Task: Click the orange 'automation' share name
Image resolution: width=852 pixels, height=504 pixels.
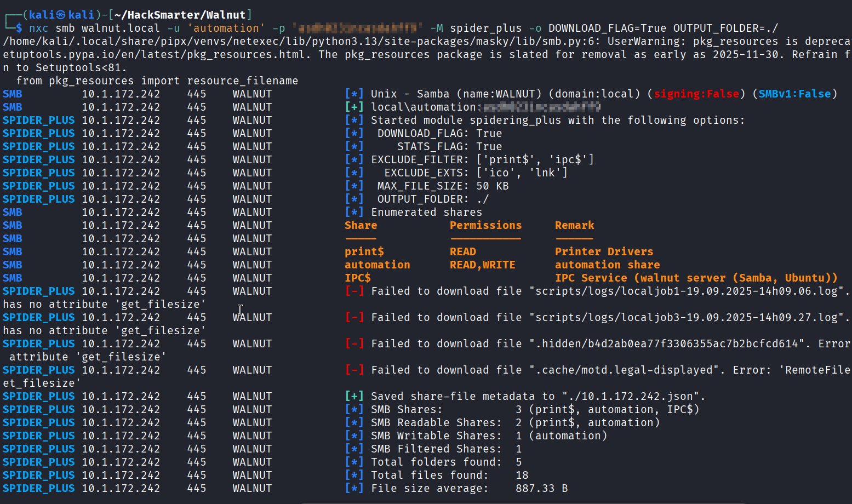Action: pos(377,265)
